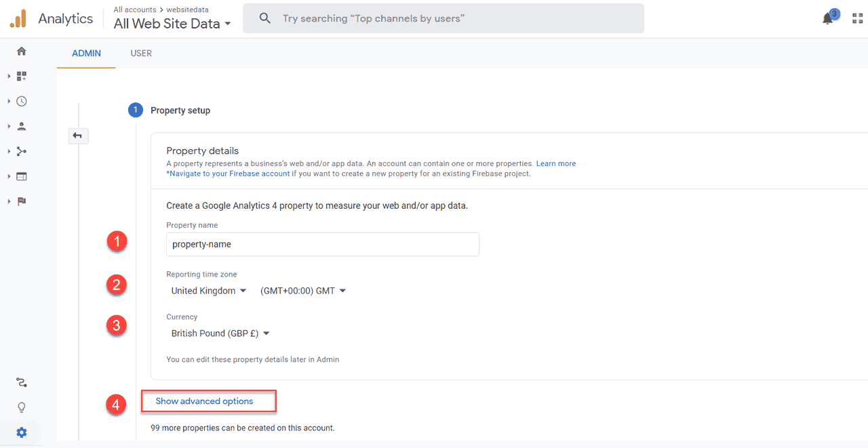Open the All Web Site Data account selector
Image resolution: width=868 pixels, height=448 pixels.
[x=172, y=24]
